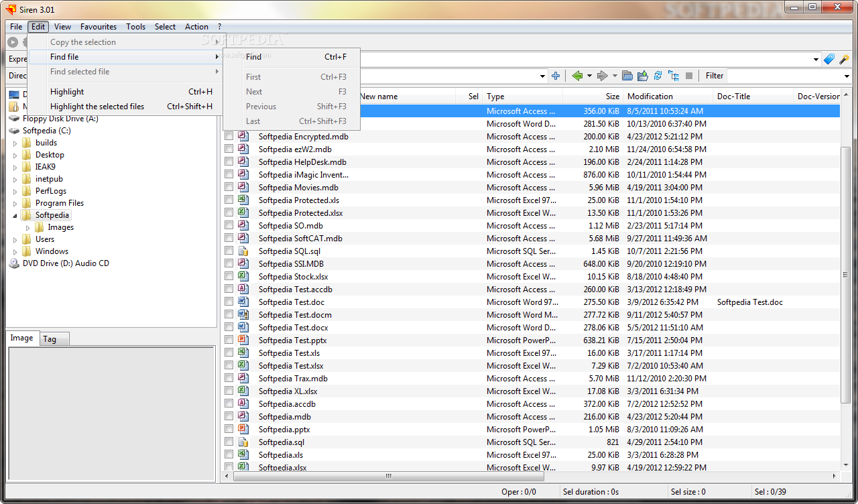The height and width of the screenshot is (504, 858).
Task: Open the expression field dropdown arrow
Action: tap(816, 59)
